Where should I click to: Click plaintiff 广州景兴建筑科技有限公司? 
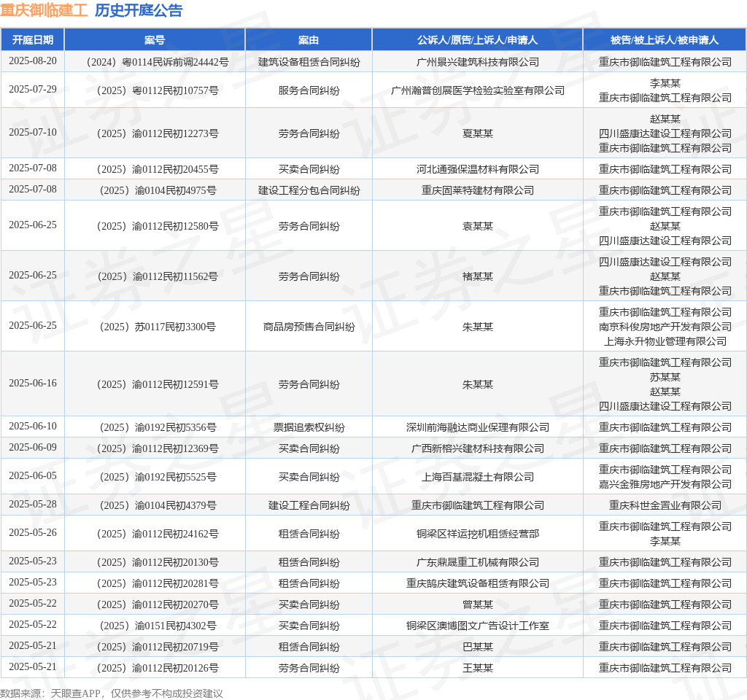tap(477, 62)
